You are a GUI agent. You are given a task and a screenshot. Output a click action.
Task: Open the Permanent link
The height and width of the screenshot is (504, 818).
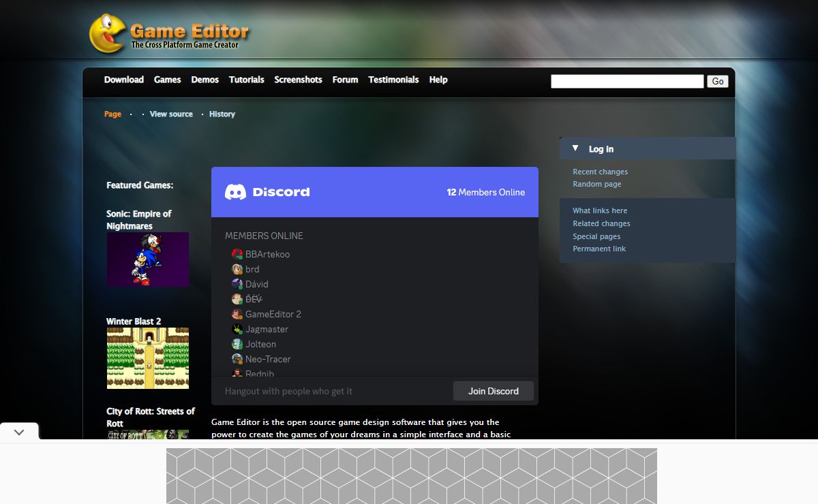coord(599,249)
